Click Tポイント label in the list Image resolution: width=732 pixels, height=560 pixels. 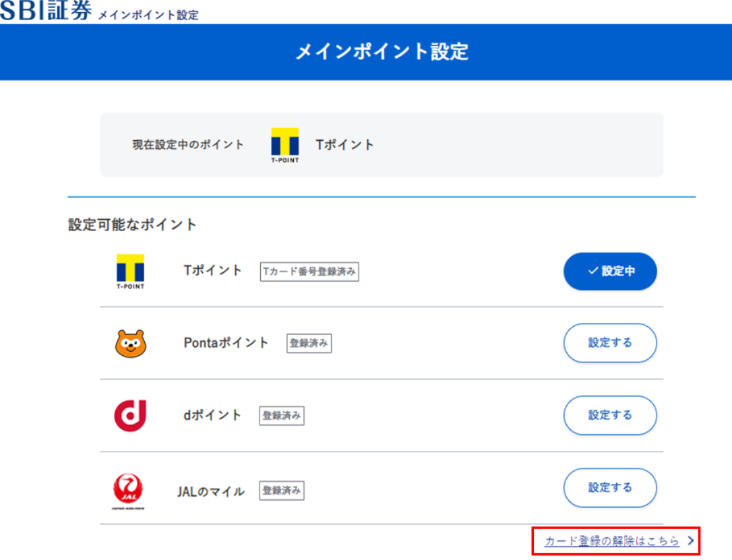coord(213,271)
